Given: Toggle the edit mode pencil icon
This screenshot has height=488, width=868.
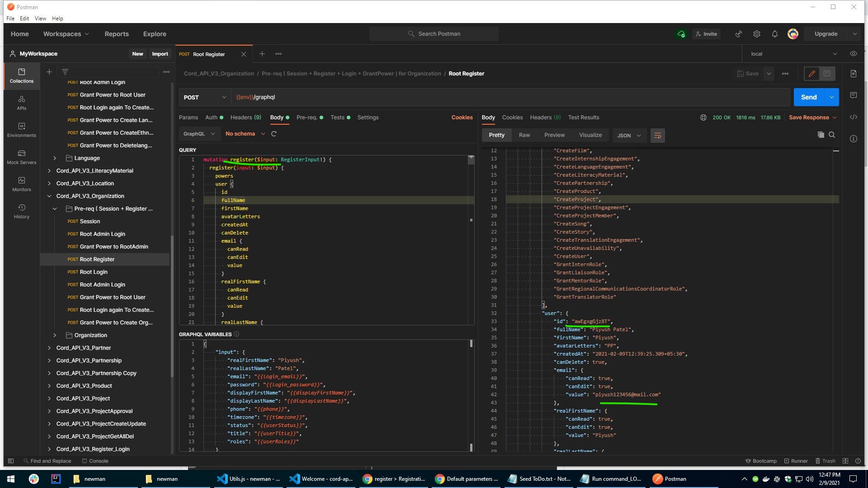Looking at the screenshot, I should [x=811, y=74].
